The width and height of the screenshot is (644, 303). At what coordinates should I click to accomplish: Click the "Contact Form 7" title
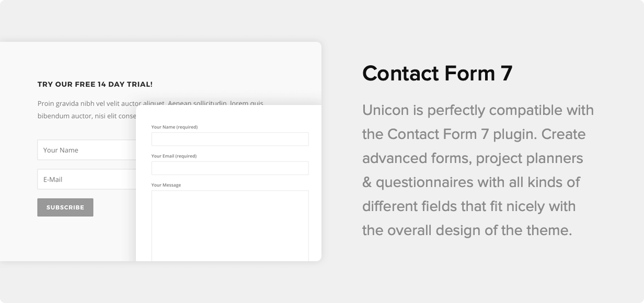pyautogui.click(x=437, y=74)
